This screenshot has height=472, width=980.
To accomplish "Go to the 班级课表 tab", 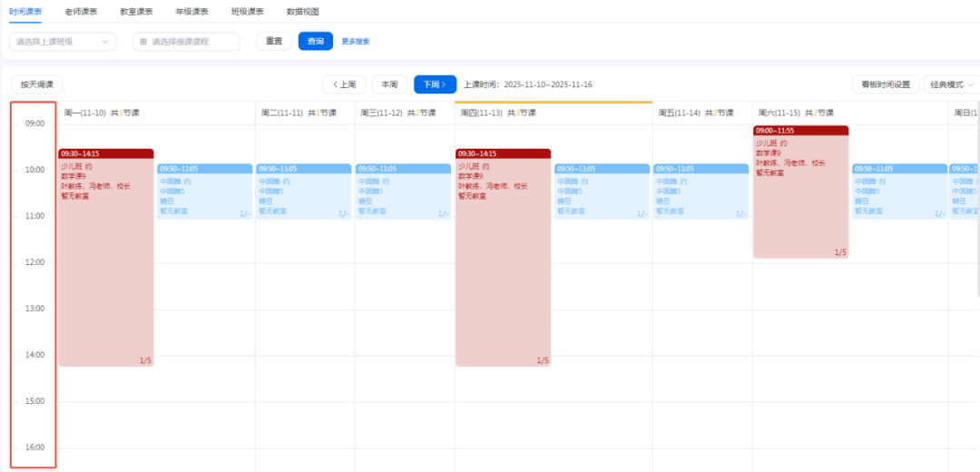I will click(x=247, y=12).
